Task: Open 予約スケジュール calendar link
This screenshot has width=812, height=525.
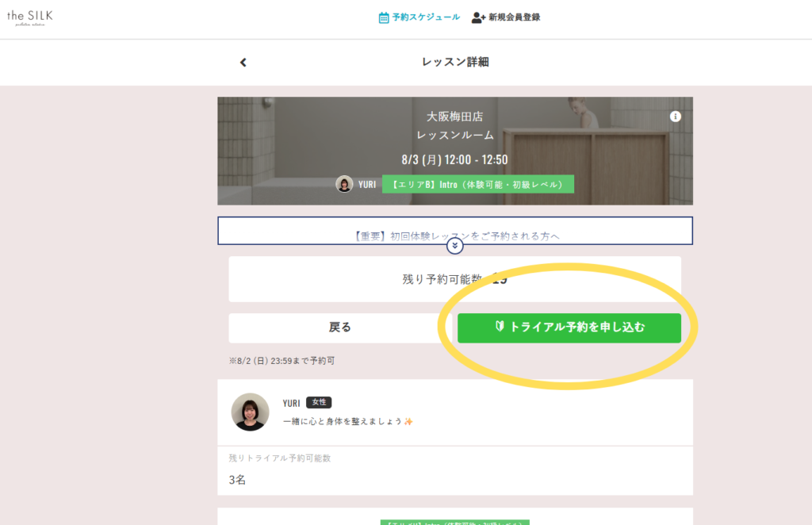Action: pos(419,17)
